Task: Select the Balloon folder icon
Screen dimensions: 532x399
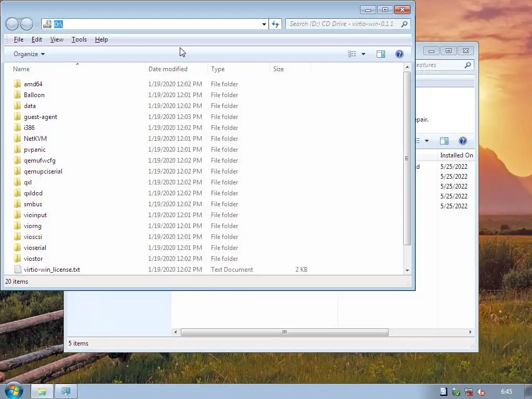Action: click(17, 95)
